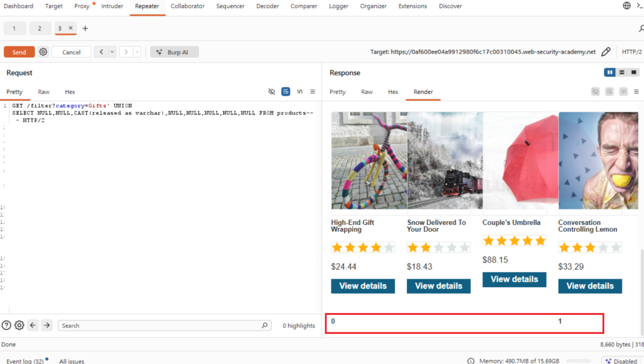Switch response to top-bottom layout

click(622, 72)
